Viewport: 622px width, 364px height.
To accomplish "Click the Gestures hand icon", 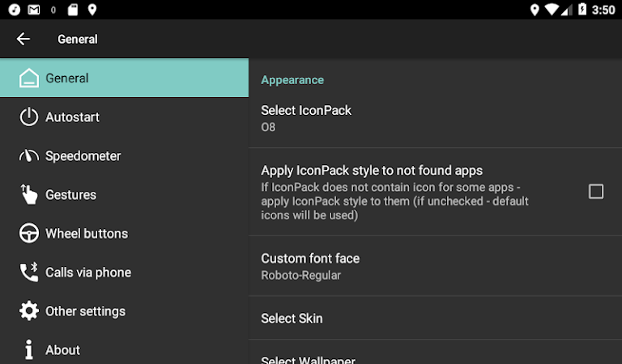I will click(29, 195).
